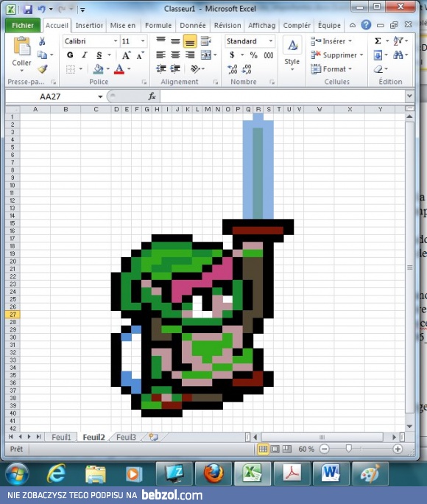Align text right in cell

(x=190, y=55)
